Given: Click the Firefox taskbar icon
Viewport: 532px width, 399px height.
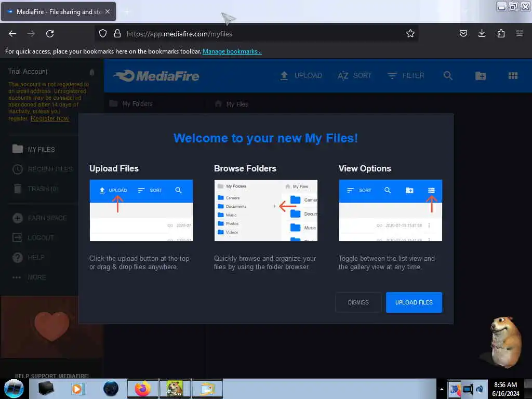Looking at the screenshot, I should 143,389.
